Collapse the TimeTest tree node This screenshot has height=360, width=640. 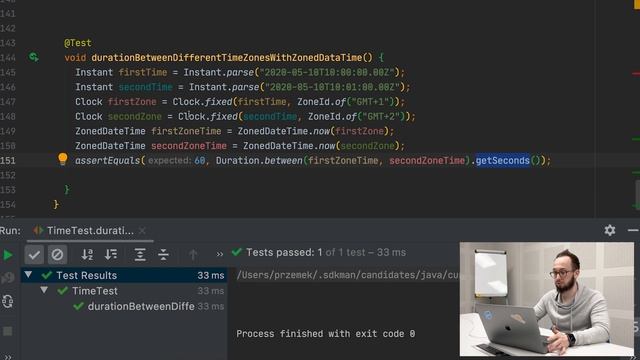pos(44,290)
